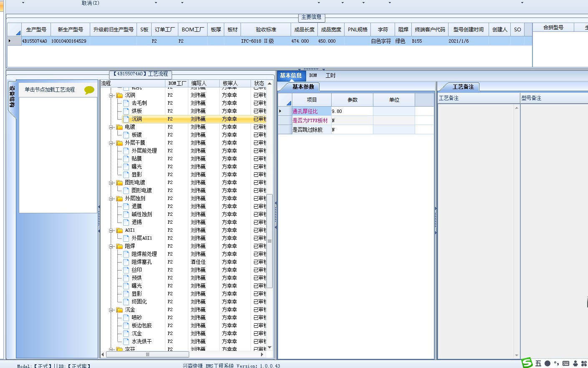588x368 pixels.
Task: Click the yellow speech bubble icon
Action: point(89,90)
